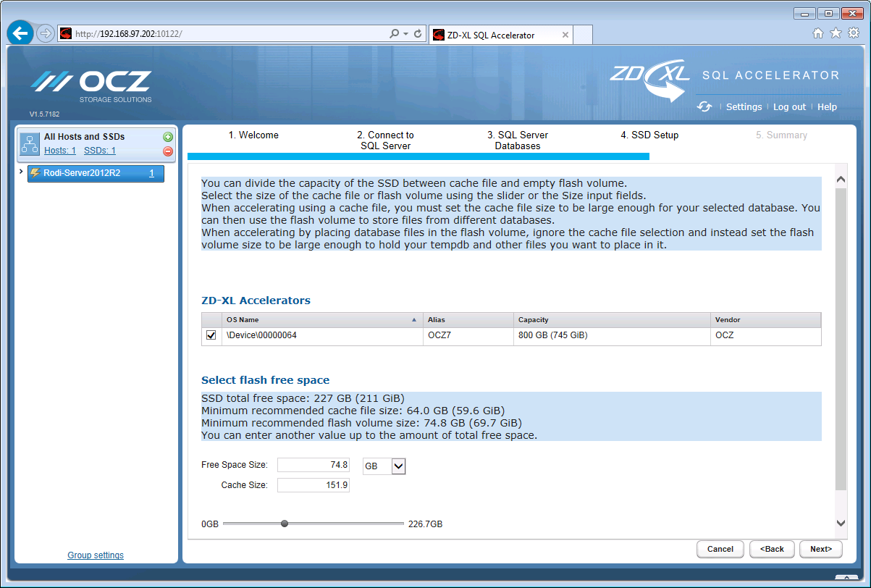This screenshot has width=871, height=588.
Task: Click the All Hosts and SSDs network icon
Action: click(x=30, y=143)
